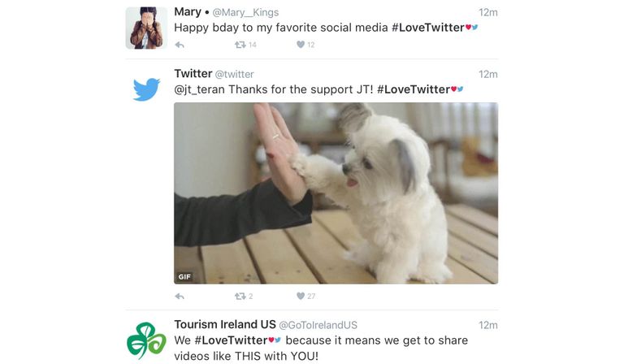
Task: Play the dog high-five GIF
Action: 336,193
